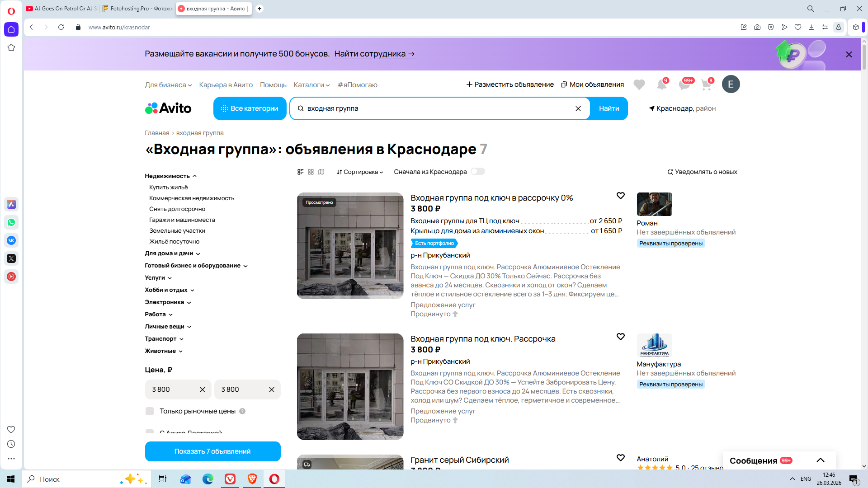Click 'Показать 7 объявлений' button
Image resolution: width=868 pixels, height=488 pixels.
coord(212,451)
